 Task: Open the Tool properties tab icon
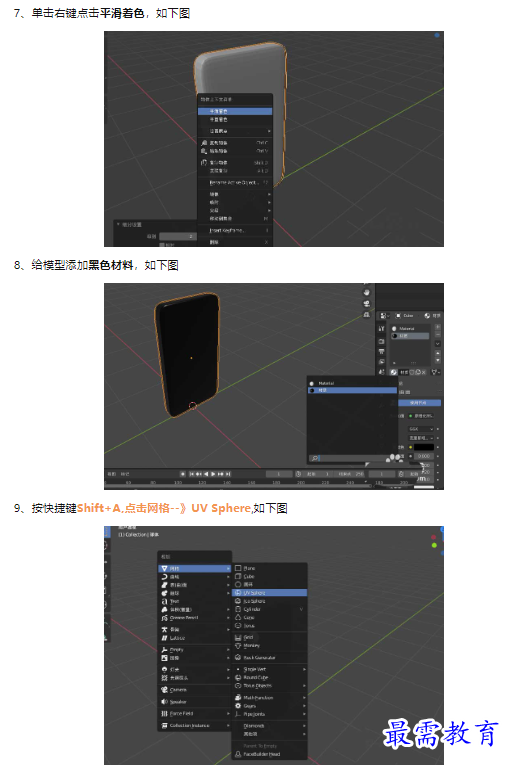(x=382, y=329)
